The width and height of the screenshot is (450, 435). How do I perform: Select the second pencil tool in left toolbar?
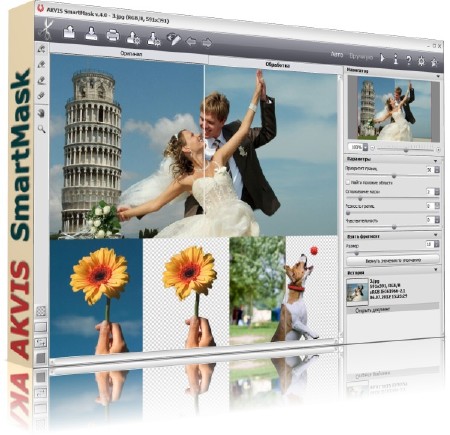point(41,64)
